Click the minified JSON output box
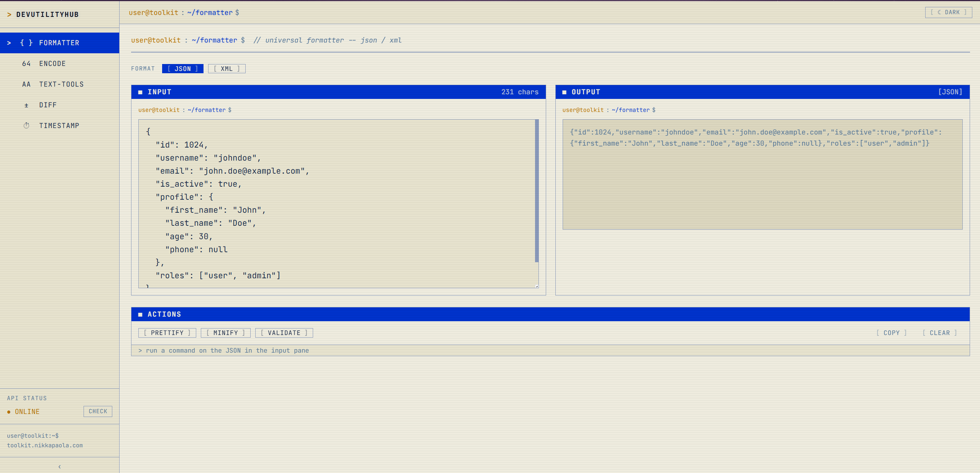 click(762, 174)
